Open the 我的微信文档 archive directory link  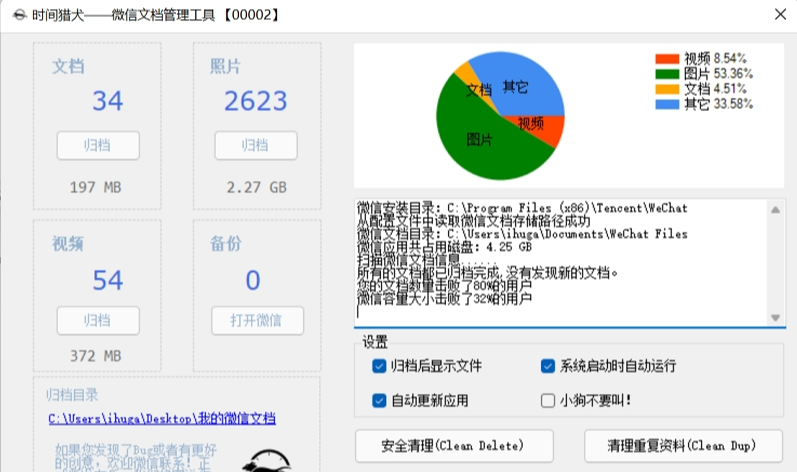coord(161,419)
